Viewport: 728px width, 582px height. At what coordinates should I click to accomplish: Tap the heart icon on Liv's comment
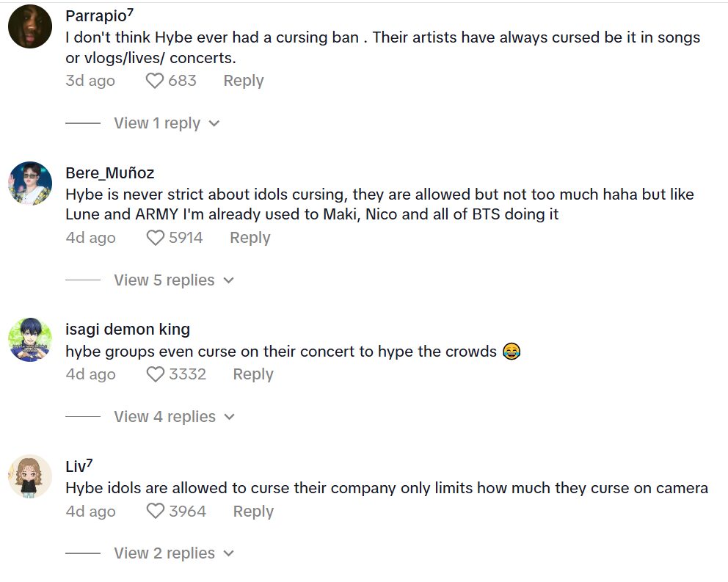pos(154,511)
